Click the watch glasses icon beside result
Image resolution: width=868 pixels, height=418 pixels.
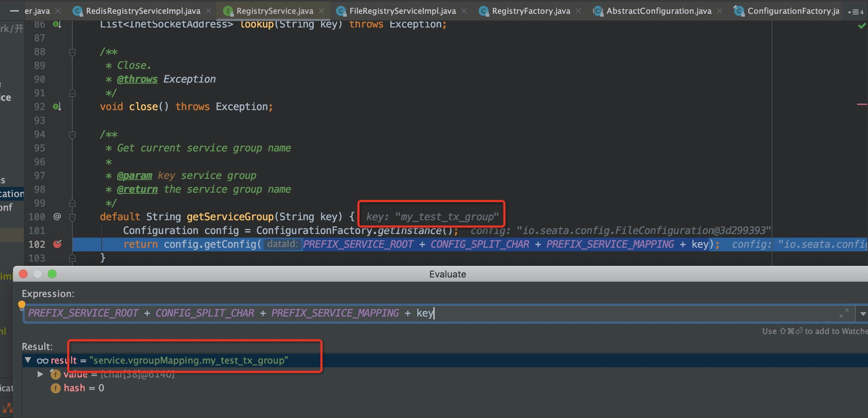[x=42, y=360]
